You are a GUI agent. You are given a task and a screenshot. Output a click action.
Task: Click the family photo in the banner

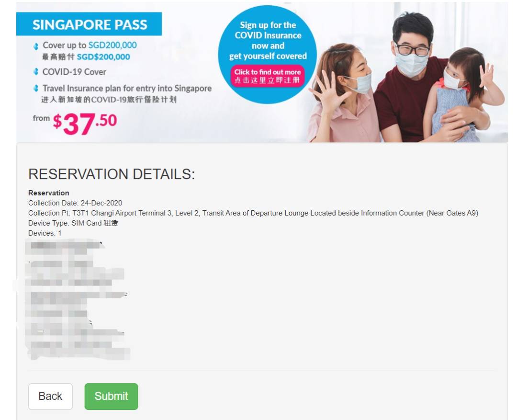pyautogui.click(x=405, y=77)
